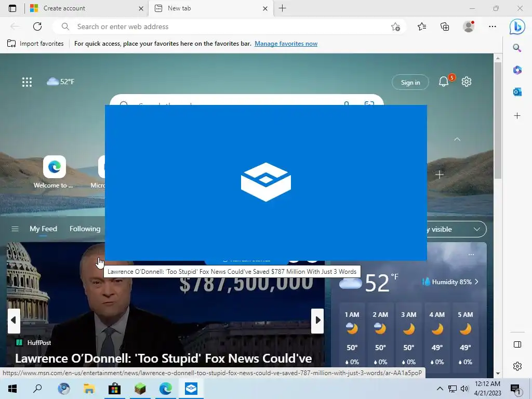532x399 pixels.
Task: Open Microsoft 365 sidebar icon
Action: [x=517, y=70]
